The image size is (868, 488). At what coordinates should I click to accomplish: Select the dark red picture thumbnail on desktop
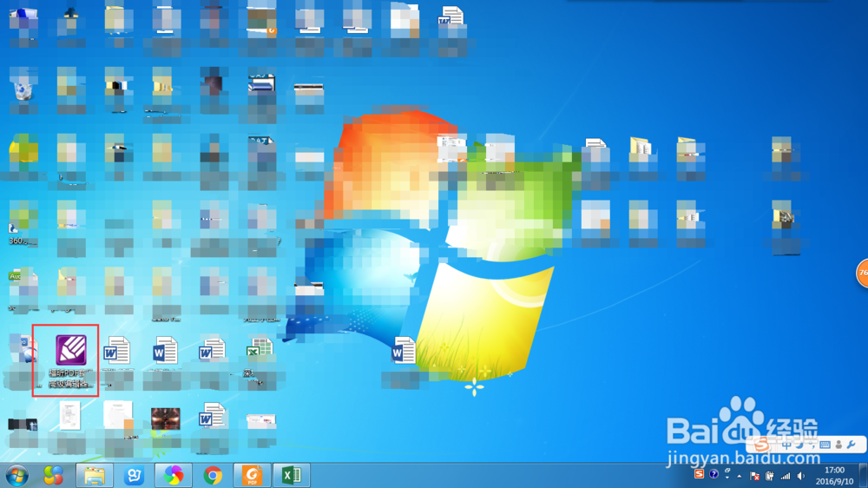tap(166, 419)
